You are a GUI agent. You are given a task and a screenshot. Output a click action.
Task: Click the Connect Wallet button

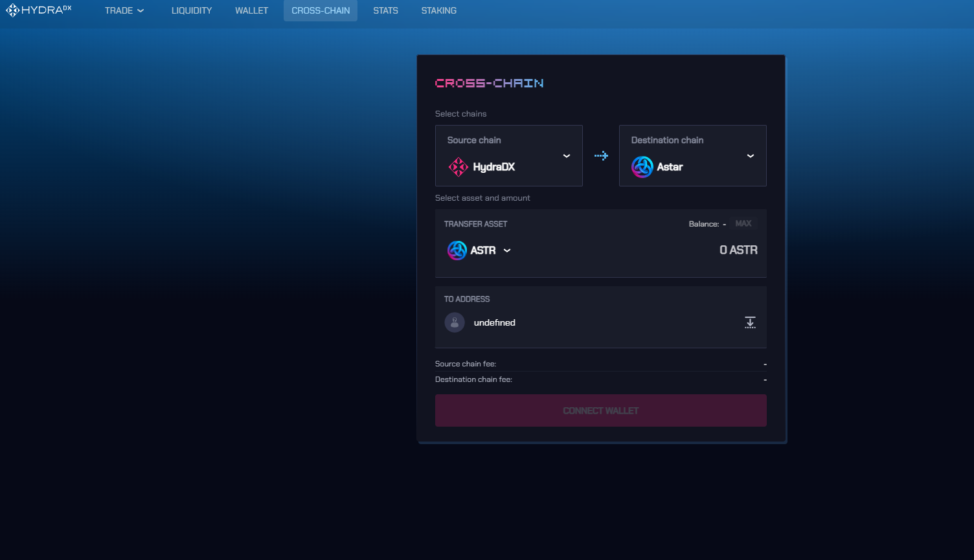point(600,410)
